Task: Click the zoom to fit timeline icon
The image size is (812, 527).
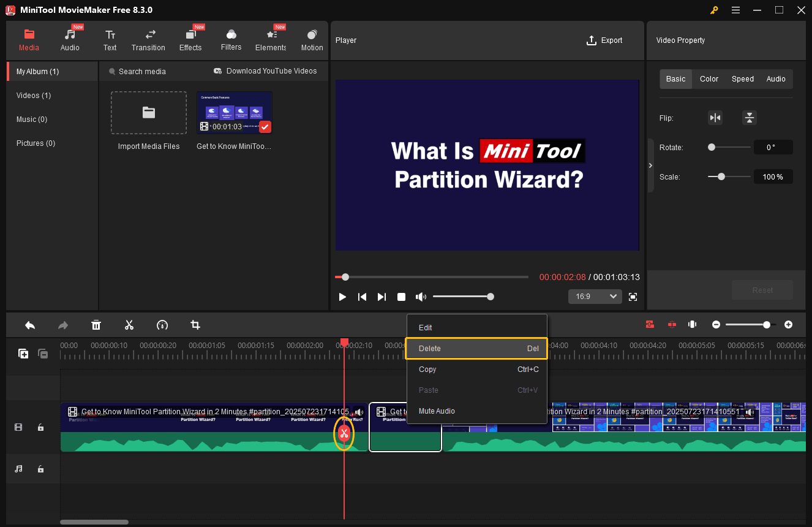Action: tap(693, 325)
